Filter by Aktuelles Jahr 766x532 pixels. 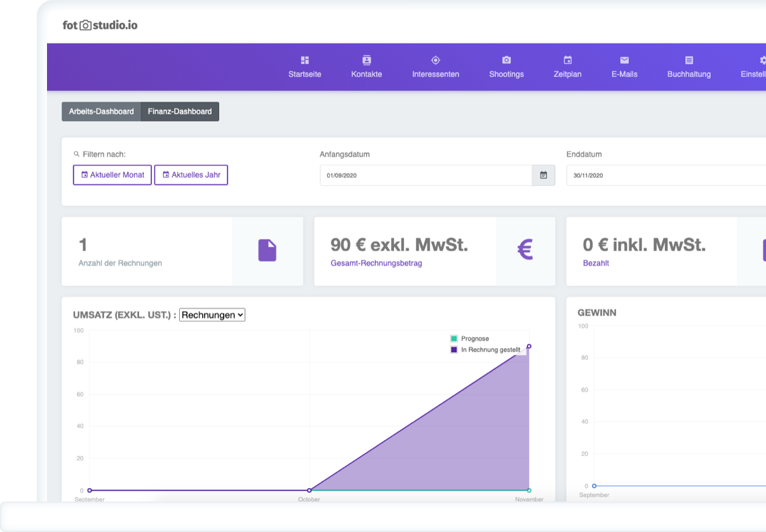coord(191,175)
